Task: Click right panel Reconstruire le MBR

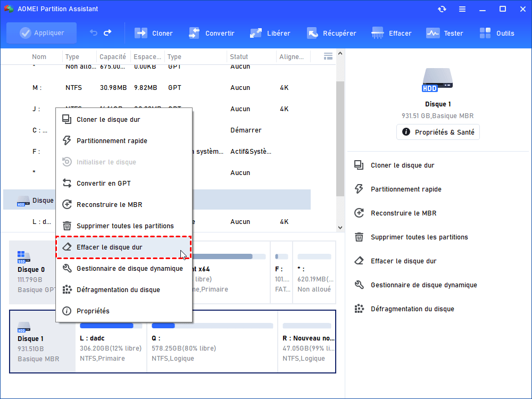Action: point(403,213)
